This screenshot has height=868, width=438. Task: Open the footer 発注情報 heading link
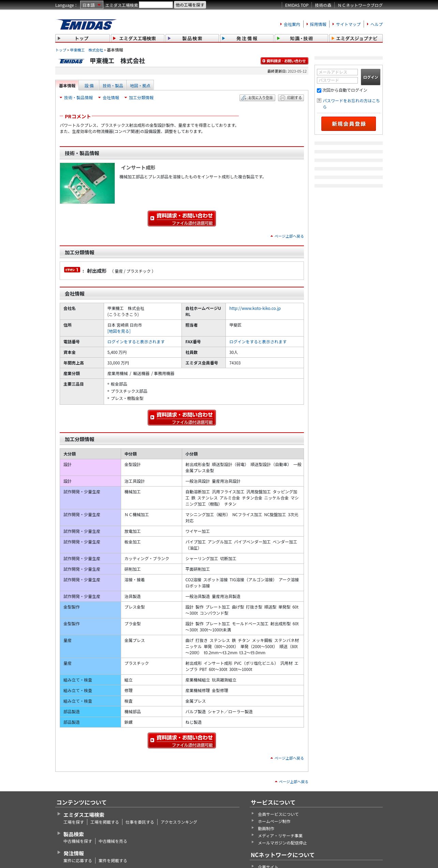pos(73,853)
